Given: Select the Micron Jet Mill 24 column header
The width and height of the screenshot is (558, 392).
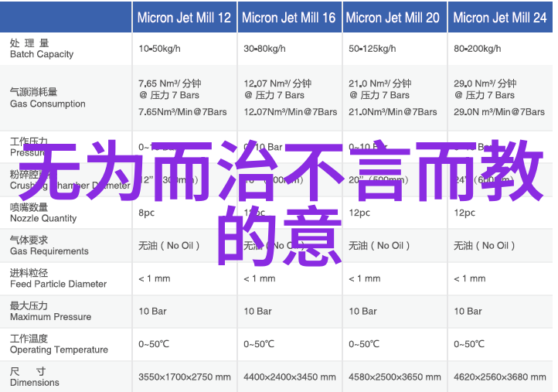Looking at the screenshot, I should coord(499,18).
